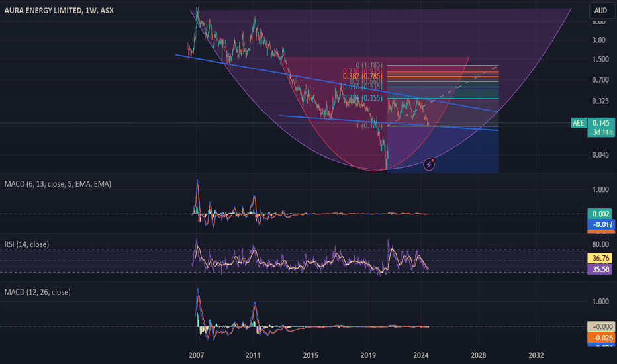Open the RSI (14, close) indicator legend

click(26, 244)
